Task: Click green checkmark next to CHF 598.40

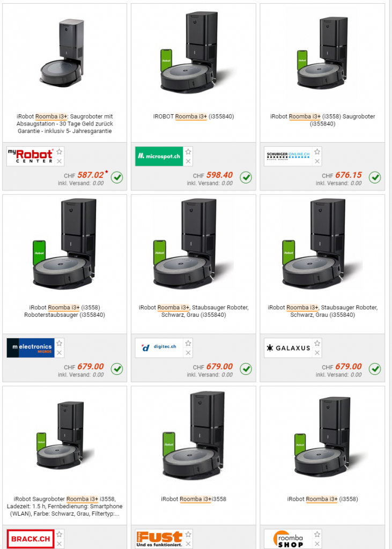Action: [x=246, y=177]
